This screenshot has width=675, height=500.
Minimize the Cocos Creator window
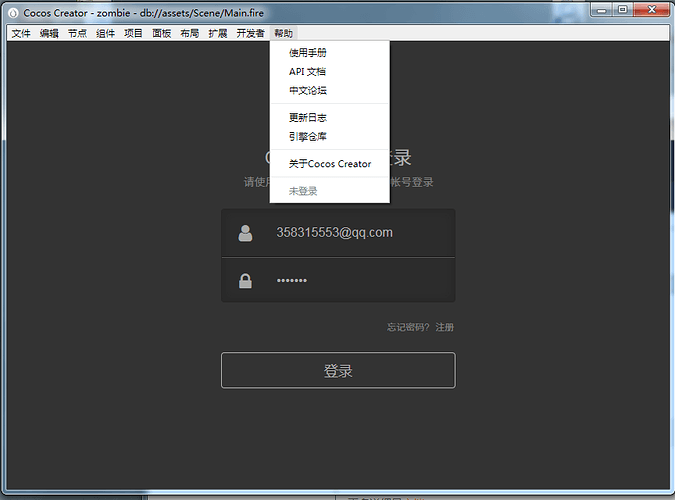[602, 9]
